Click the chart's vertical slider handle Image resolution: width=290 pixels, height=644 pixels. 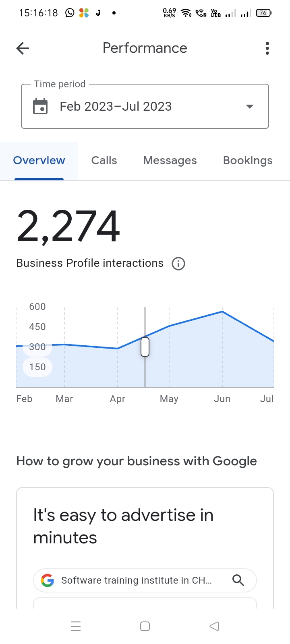145,347
